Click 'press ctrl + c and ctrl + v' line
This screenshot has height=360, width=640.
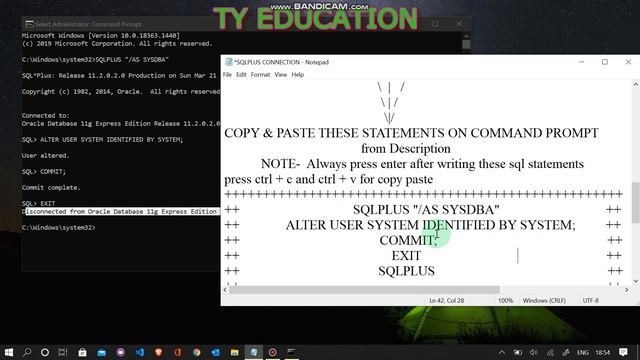[329, 179]
